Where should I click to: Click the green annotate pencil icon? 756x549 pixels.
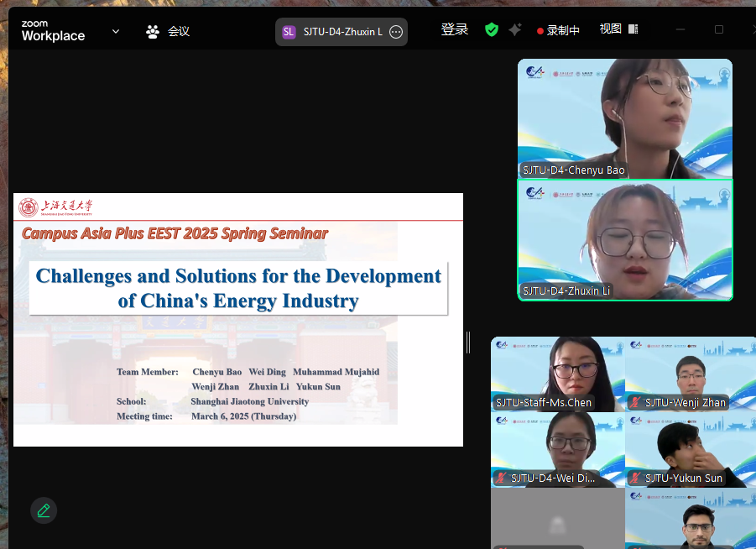tap(44, 510)
